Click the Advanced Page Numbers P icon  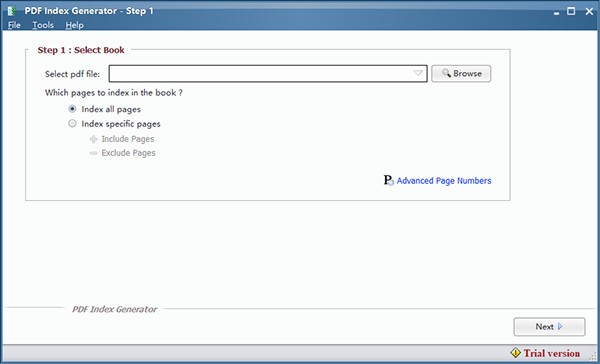click(x=388, y=181)
